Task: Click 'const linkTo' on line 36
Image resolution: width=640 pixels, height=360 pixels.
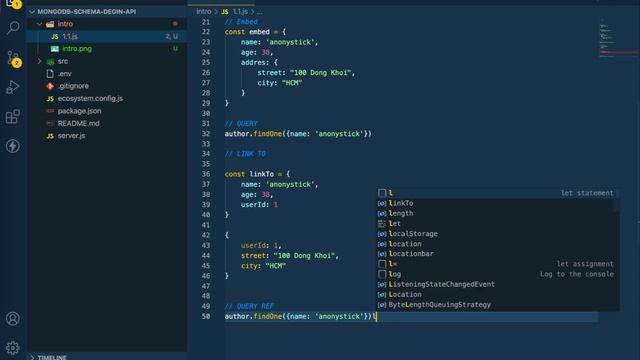Action: [249, 174]
